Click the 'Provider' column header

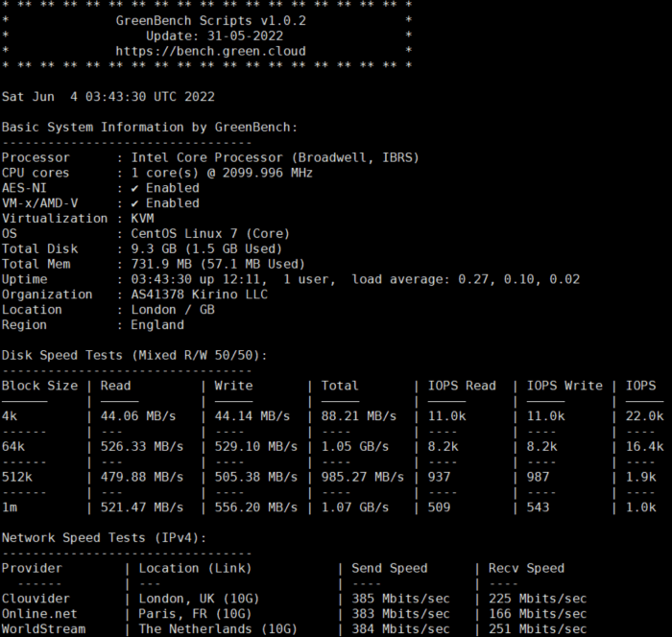click(32, 569)
